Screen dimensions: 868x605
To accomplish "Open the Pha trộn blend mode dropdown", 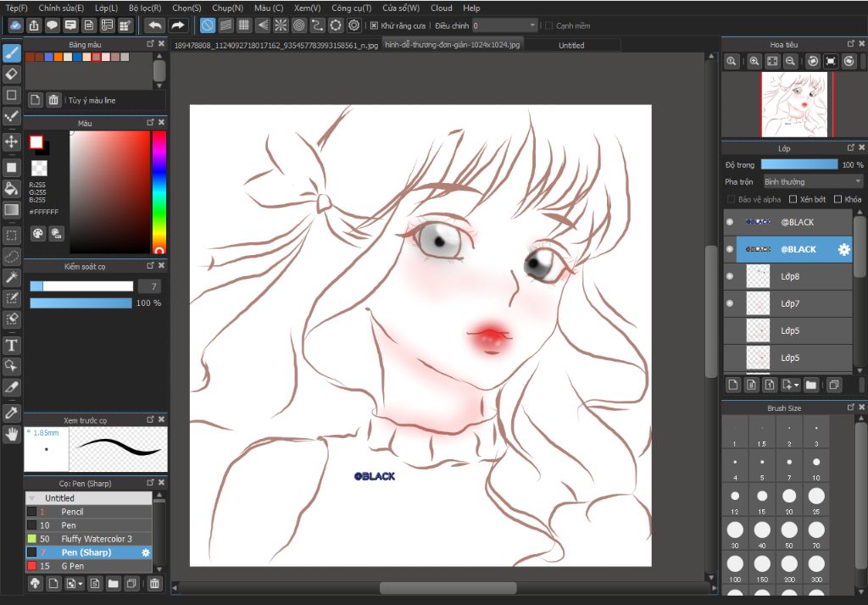I will [x=811, y=181].
